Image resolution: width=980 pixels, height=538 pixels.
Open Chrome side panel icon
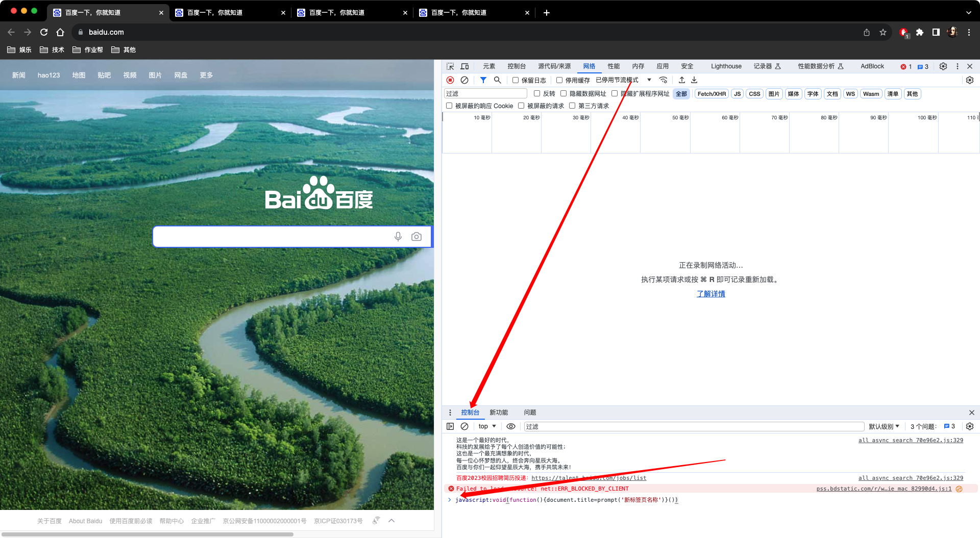coord(936,32)
